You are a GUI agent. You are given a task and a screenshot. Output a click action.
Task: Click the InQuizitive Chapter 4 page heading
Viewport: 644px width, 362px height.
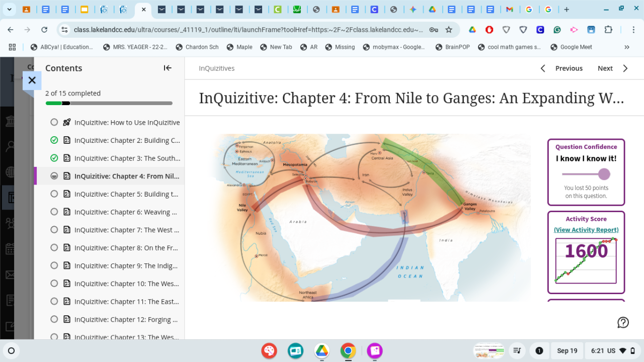point(412,98)
